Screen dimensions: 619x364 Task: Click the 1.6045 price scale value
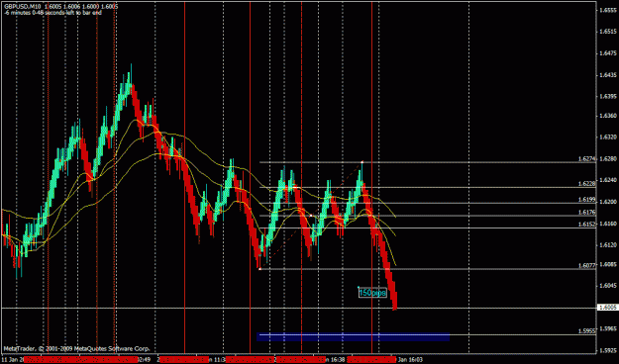pyautogui.click(x=608, y=286)
